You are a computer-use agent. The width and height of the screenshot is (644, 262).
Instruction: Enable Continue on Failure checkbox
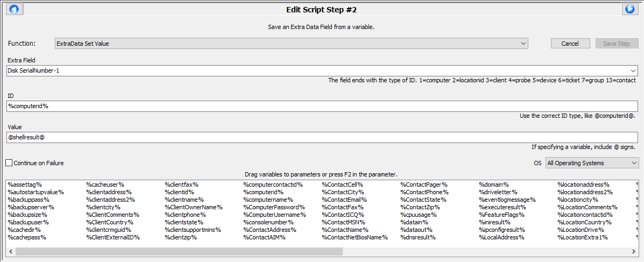9,163
